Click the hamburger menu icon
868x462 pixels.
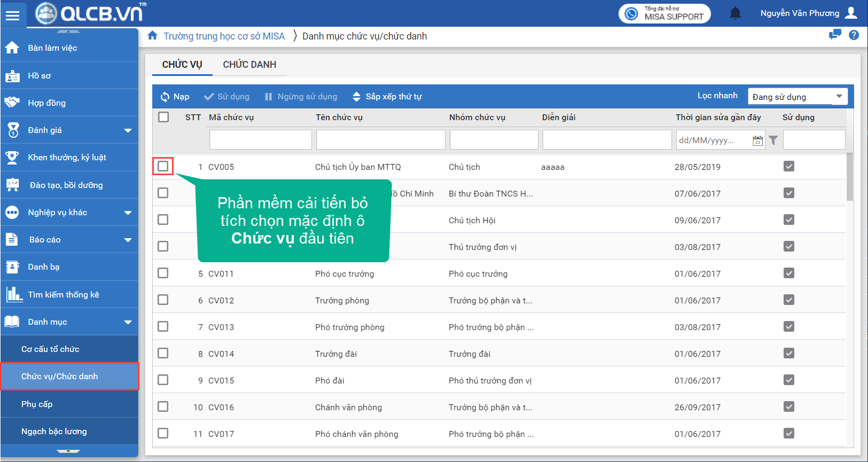coord(12,15)
